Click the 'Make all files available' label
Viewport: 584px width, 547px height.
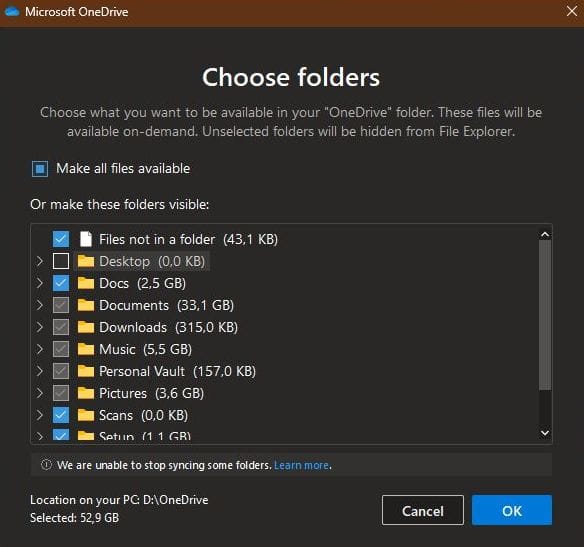coord(123,169)
